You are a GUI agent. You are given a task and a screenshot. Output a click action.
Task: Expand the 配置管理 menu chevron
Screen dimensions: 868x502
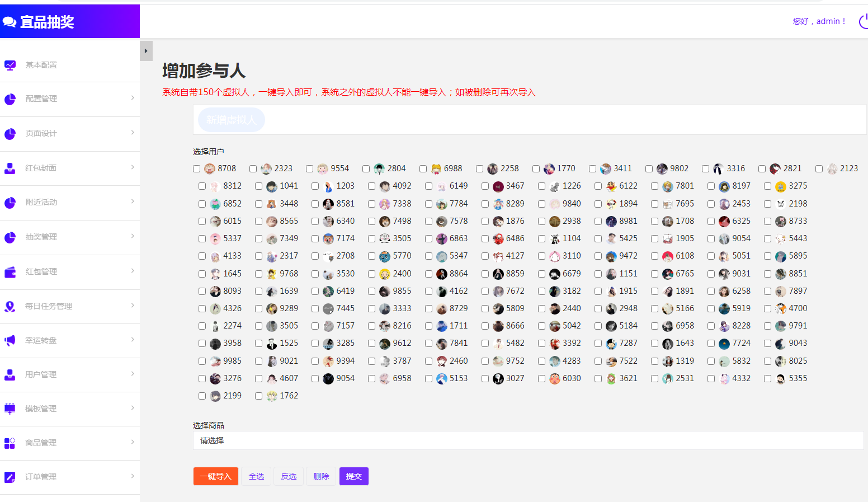133,97
